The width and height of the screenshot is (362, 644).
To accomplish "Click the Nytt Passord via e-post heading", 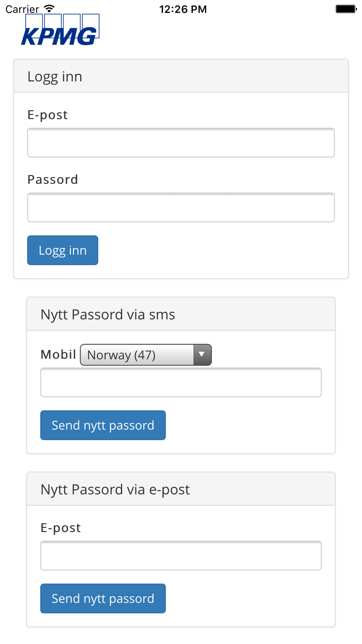I will (115, 489).
